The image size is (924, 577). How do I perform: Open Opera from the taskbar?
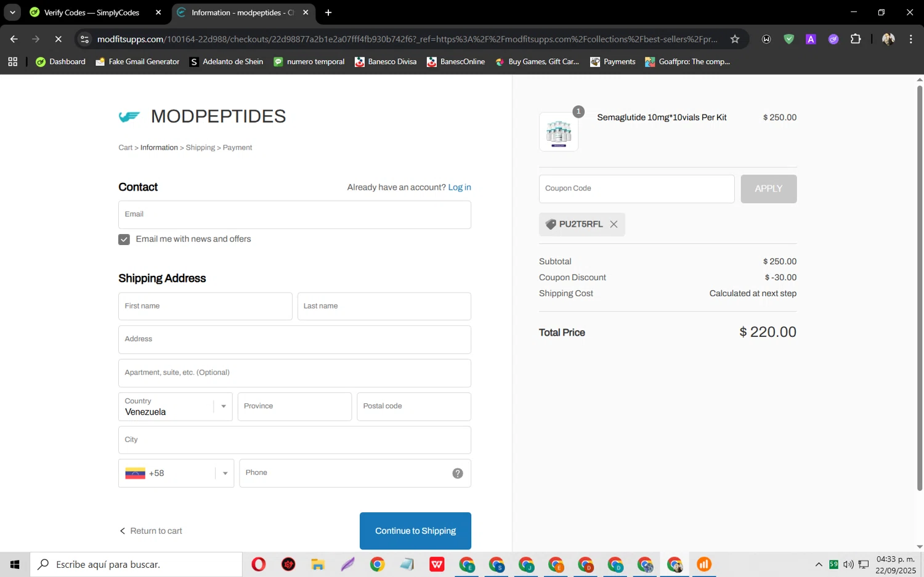(259, 564)
